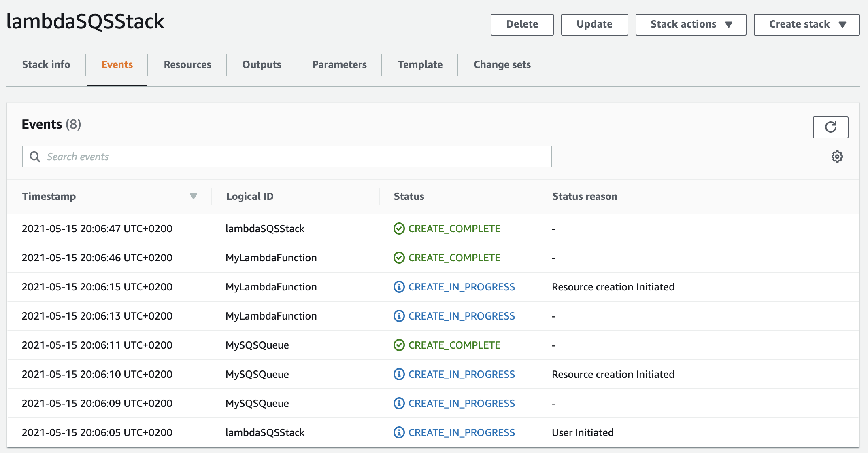Go to the Change sets tab
Screen dimensions: 868x453
502,65
